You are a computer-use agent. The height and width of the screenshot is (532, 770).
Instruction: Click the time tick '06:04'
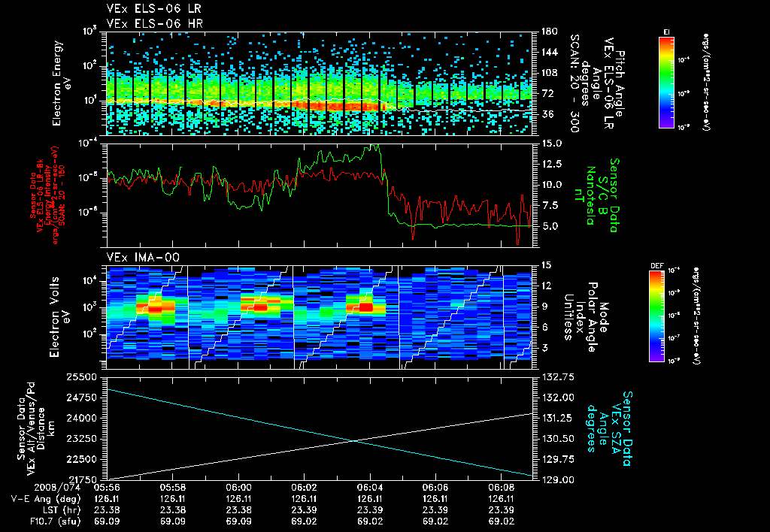pyautogui.click(x=370, y=488)
